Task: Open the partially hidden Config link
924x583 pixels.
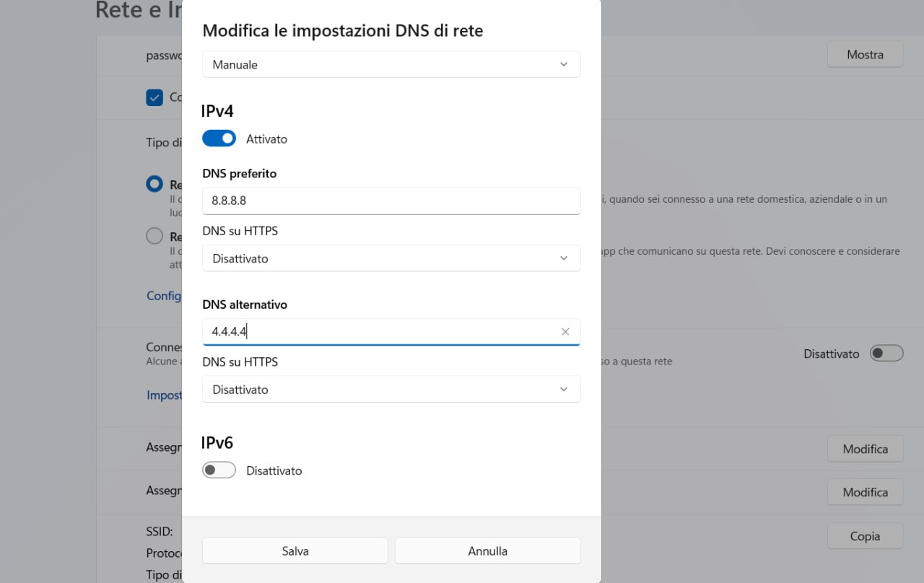Action: tap(164, 296)
